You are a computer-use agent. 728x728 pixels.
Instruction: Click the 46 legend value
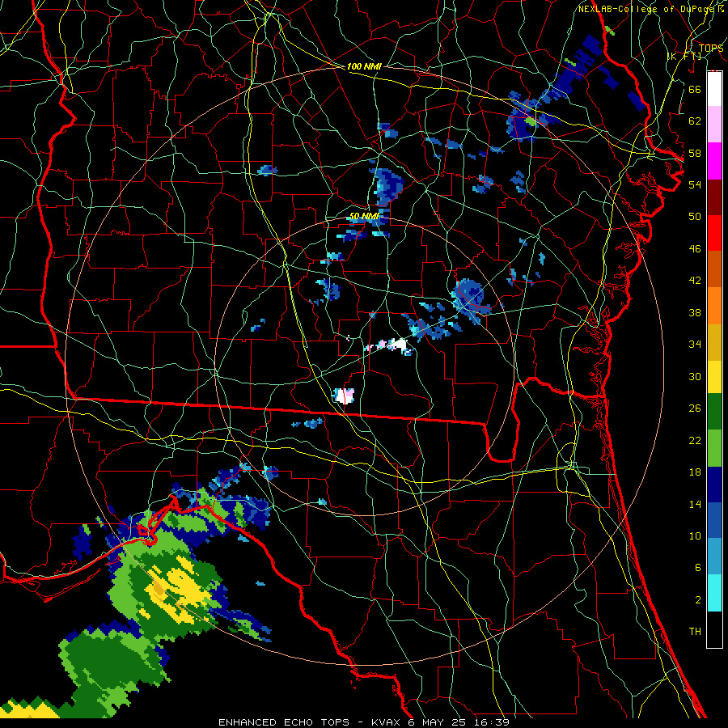coord(695,249)
